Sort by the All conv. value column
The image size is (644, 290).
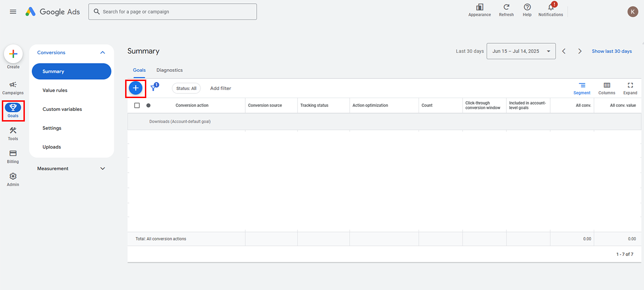tap(623, 105)
